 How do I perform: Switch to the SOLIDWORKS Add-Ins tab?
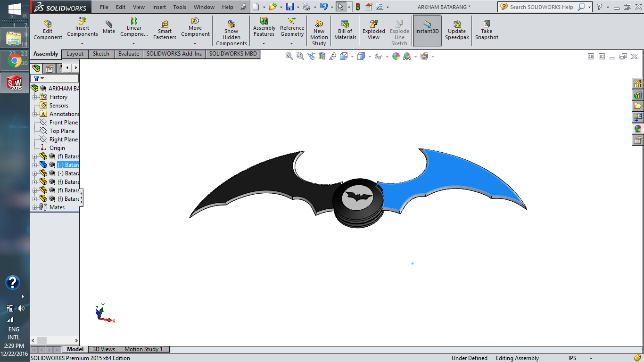coord(174,54)
